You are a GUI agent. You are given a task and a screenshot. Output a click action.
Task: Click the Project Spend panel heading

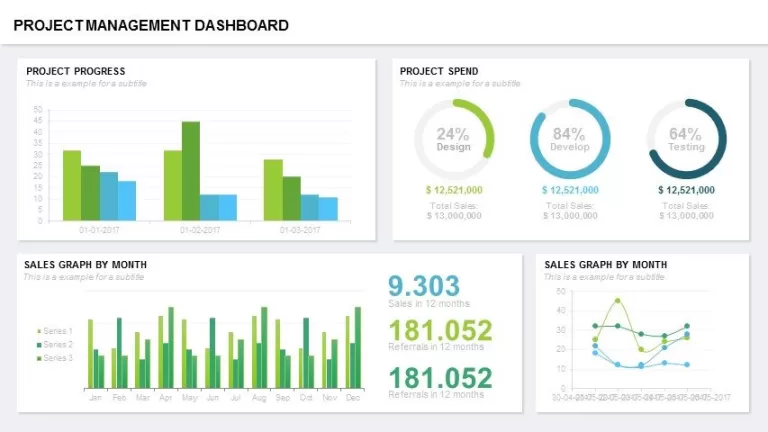click(439, 72)
